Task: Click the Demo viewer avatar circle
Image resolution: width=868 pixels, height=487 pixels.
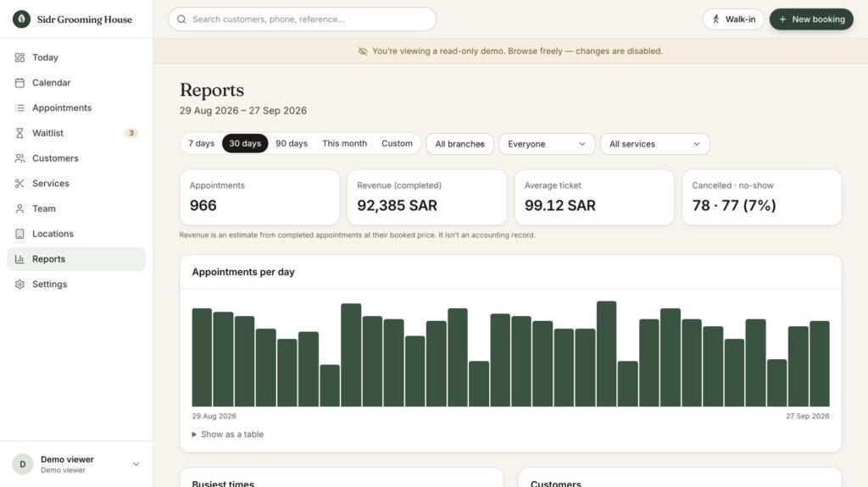Action: pos(23,464)
